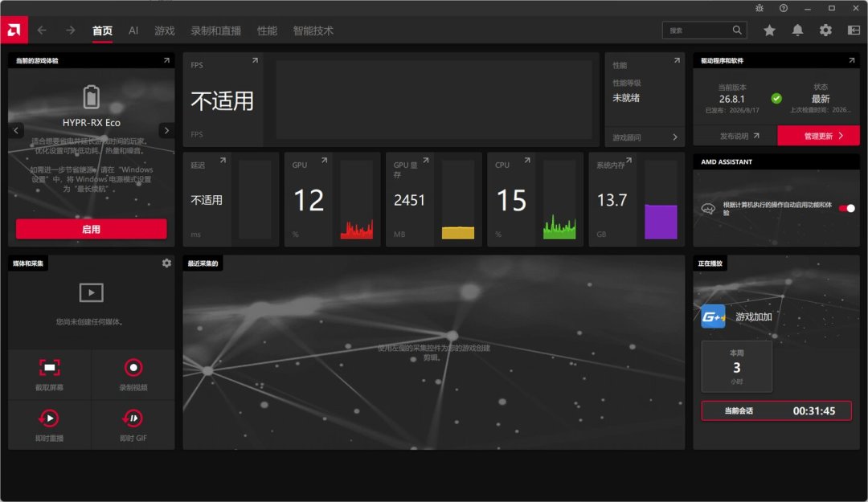Show next game experience profile arrow
The width and height of the screenshot is (868, 502).
click(x=166, y=131)
